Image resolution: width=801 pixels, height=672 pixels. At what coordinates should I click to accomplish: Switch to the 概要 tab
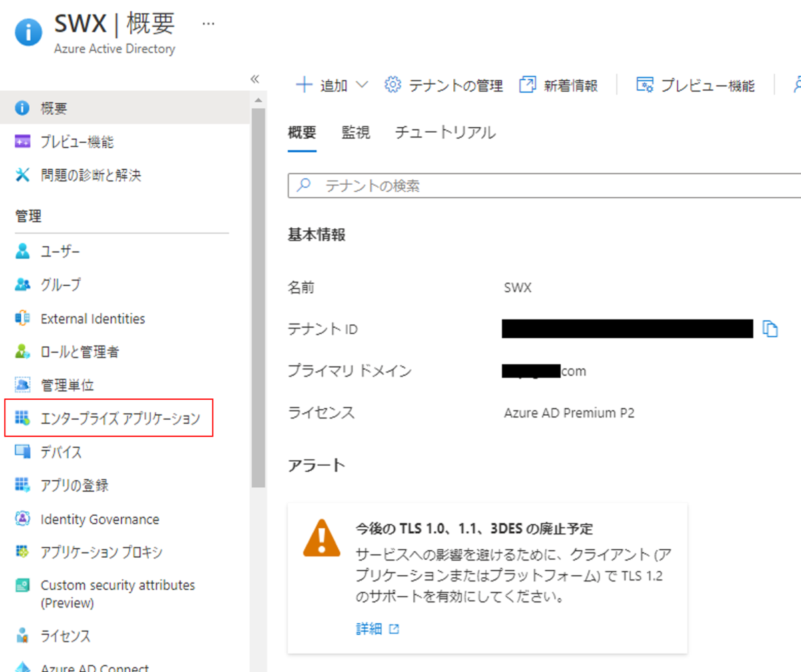pos(302,132)
